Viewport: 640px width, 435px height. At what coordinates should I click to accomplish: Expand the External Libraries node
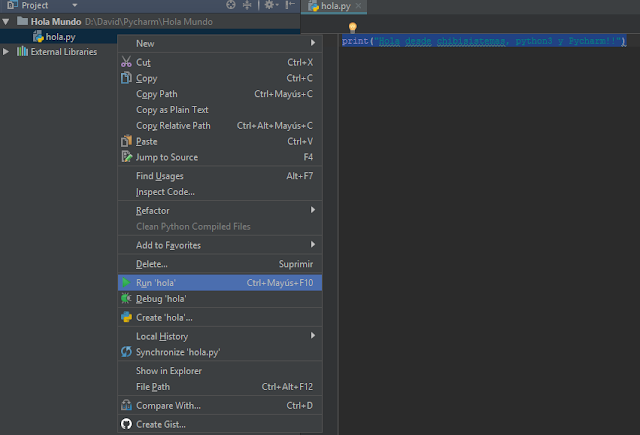coord(6,52)
